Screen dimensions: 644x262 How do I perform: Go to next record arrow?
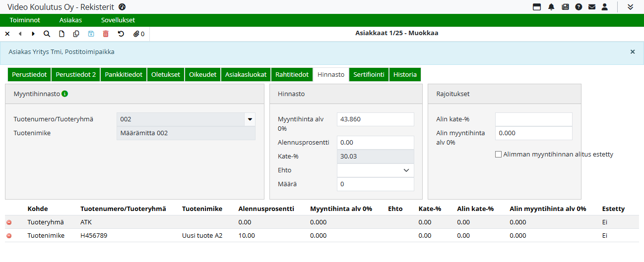point(33,34)
